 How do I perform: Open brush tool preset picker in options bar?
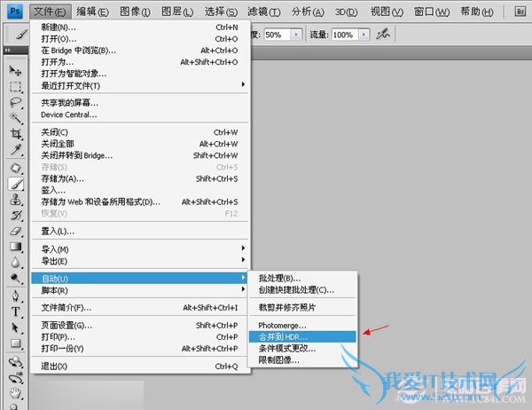tap(21, 35)
